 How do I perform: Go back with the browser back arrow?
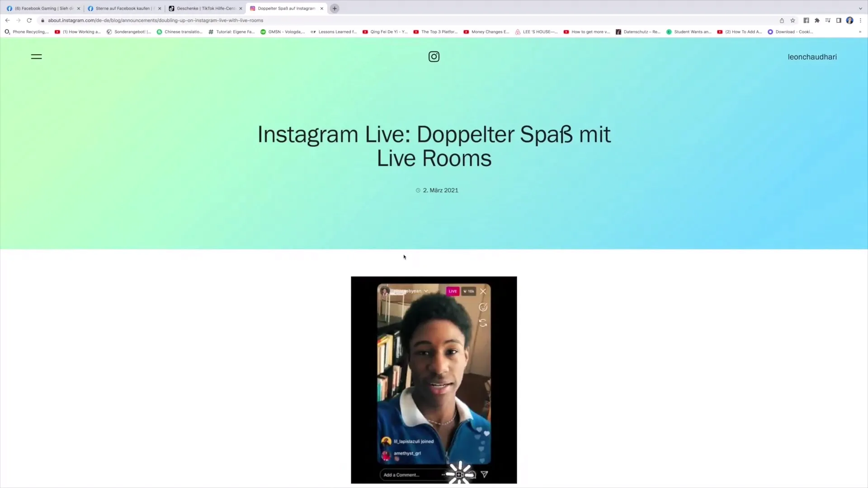(x=7, y=20)
